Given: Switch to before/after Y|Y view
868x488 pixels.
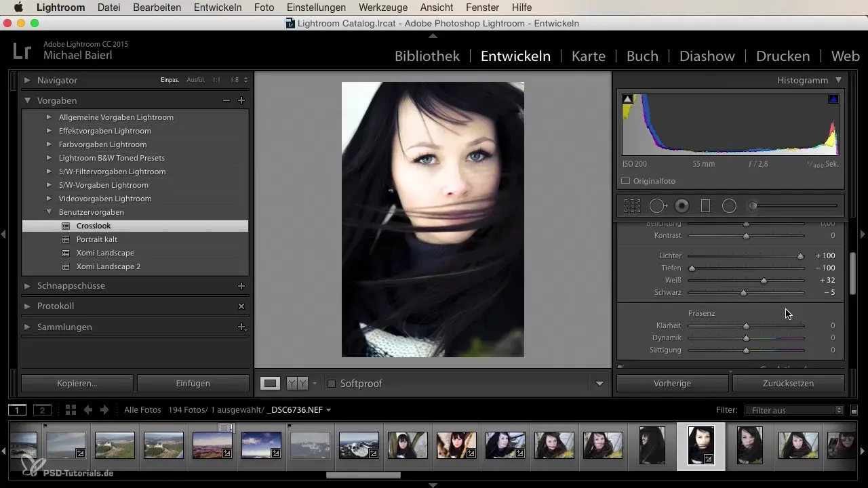Looking at the screenshot, I should (x=297, y=384).
